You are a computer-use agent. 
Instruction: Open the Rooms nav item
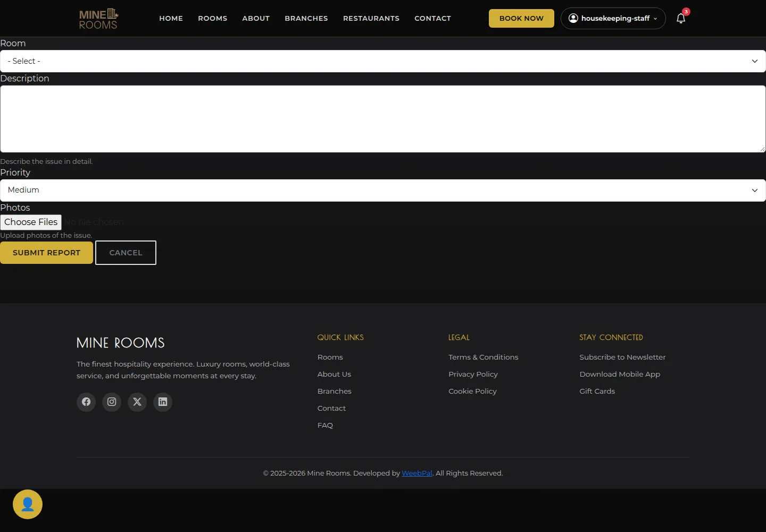coord(213,18)
